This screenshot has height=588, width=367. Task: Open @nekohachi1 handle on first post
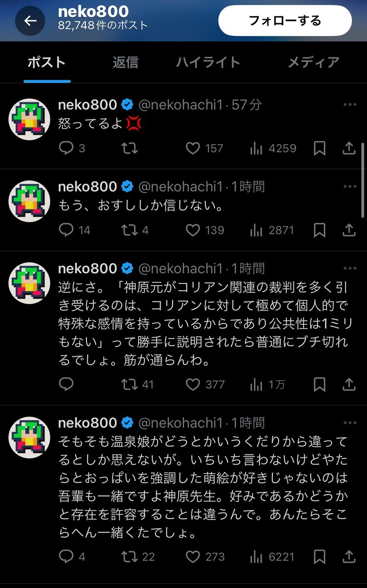point(181,105)
